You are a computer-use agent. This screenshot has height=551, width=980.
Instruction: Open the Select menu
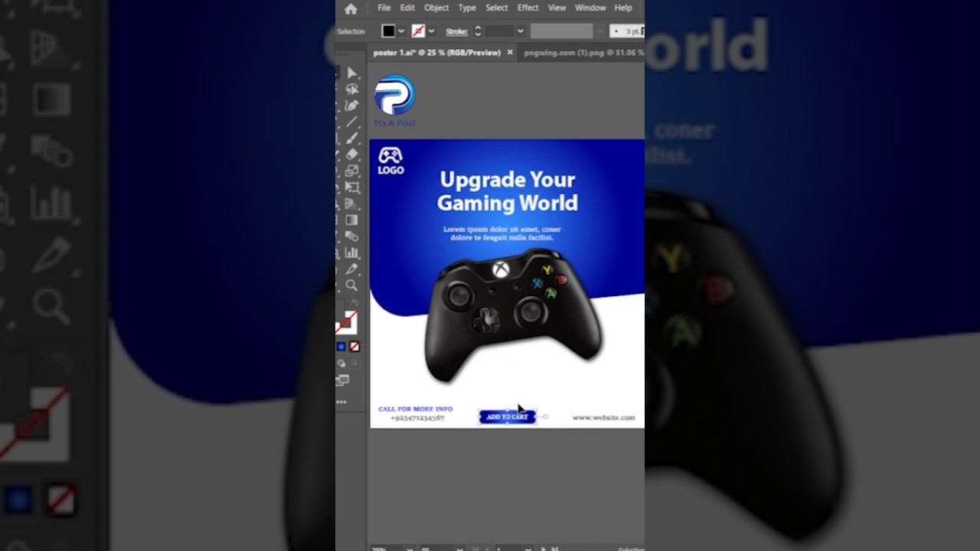click(x=497, y=8)
